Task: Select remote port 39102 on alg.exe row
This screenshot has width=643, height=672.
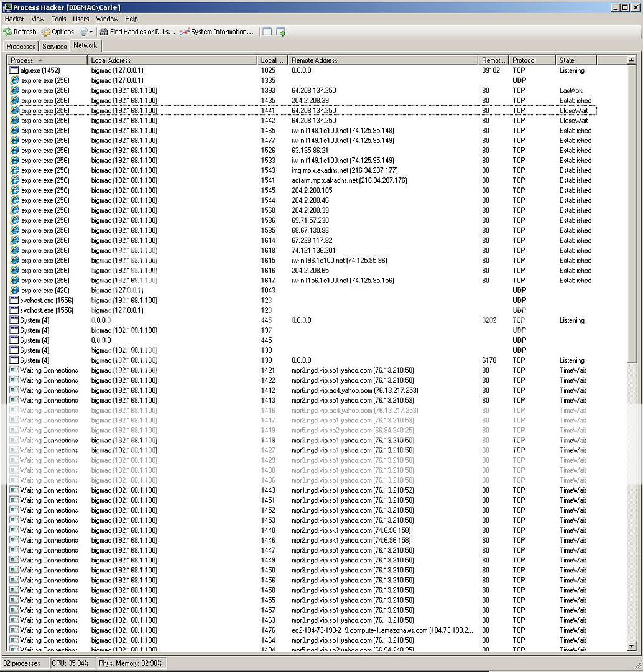Action: click(491, 70)
